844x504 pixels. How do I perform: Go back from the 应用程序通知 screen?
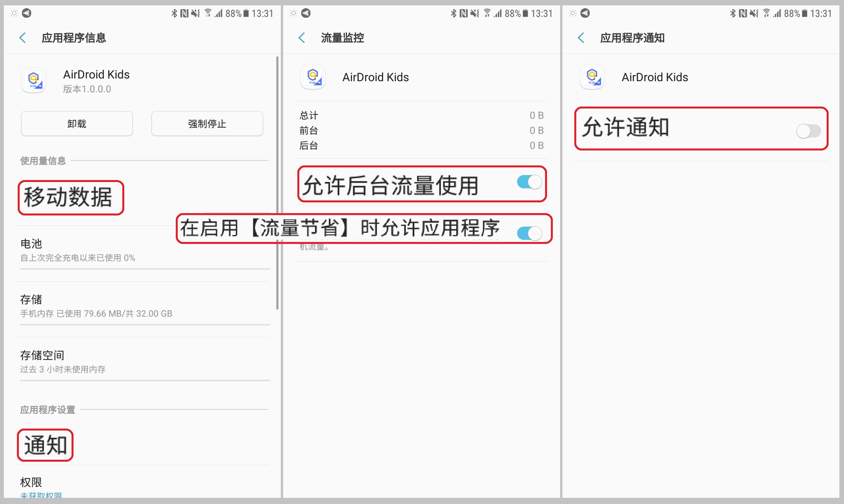581,38
